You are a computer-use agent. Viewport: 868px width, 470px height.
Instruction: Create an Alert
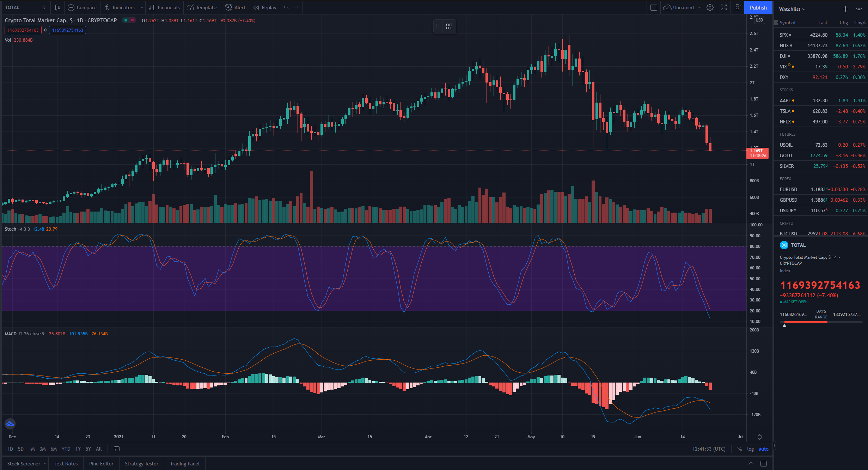pyautogui.click(x=235, y=7)
